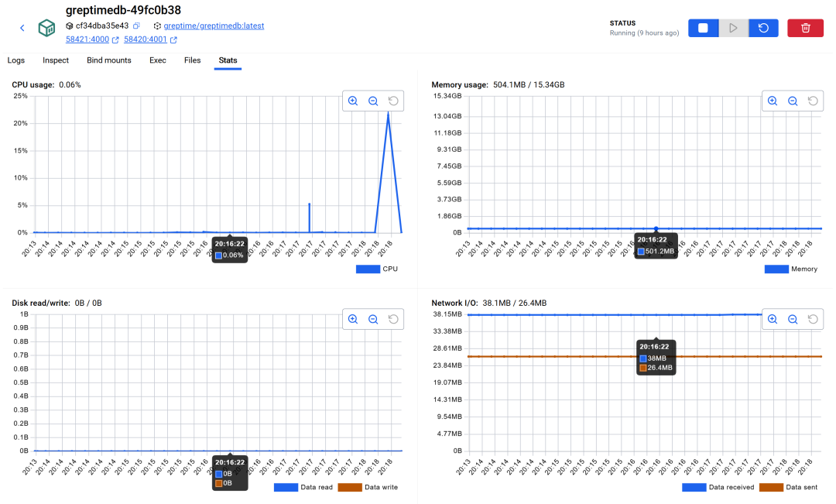Click the tall CPU spike peak near 22%
Image resolution: width=836 pixels, height=504 pixels.
click(388, 115)
